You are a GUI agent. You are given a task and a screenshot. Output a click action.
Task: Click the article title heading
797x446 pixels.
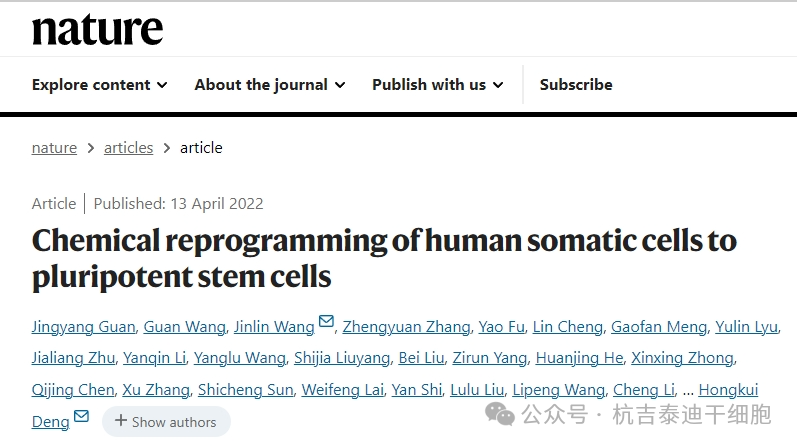384,257
